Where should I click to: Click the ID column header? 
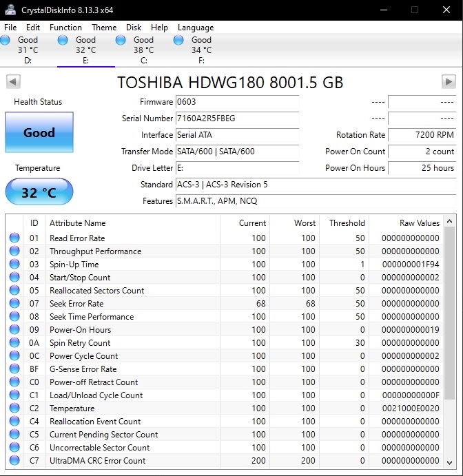point(34,223)
